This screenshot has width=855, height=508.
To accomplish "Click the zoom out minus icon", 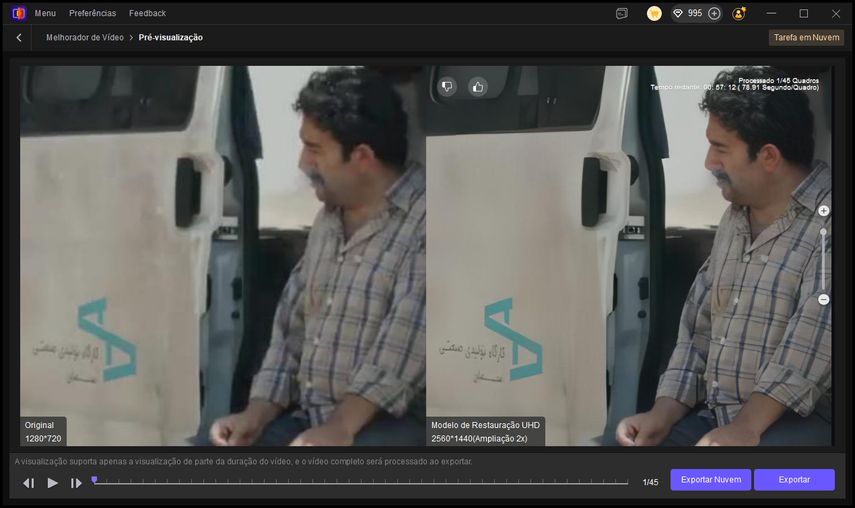I will [x=823, y=299].
